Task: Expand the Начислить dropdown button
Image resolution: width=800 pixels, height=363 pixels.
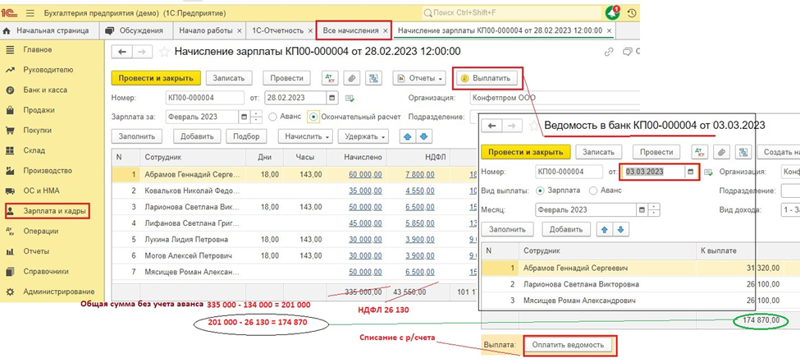Action: coord(305,136)
